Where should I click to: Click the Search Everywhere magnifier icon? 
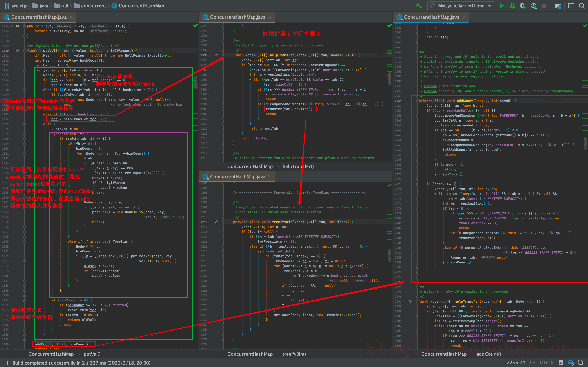(x=582, y=6)
